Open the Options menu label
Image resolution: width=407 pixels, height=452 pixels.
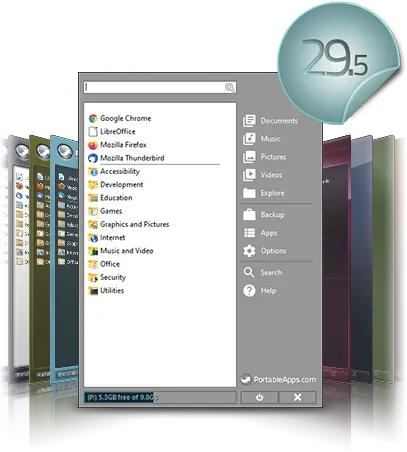tap(273, 251)
